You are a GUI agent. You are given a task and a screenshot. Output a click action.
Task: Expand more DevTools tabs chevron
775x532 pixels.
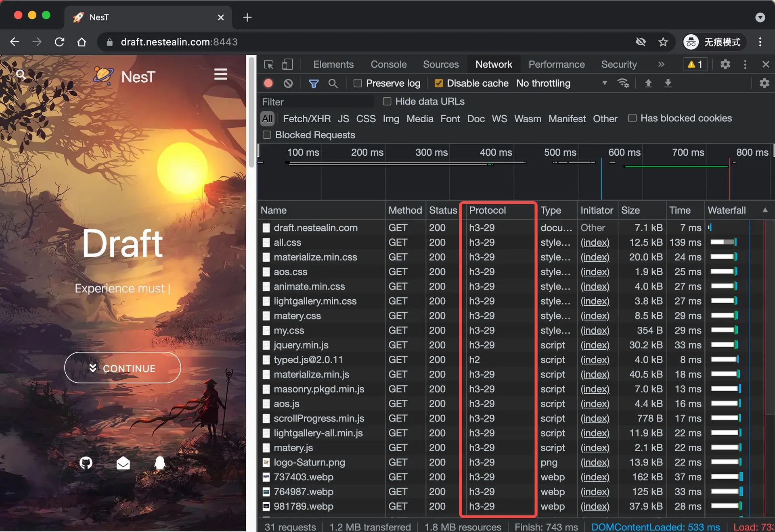click(x=661, y=65)
